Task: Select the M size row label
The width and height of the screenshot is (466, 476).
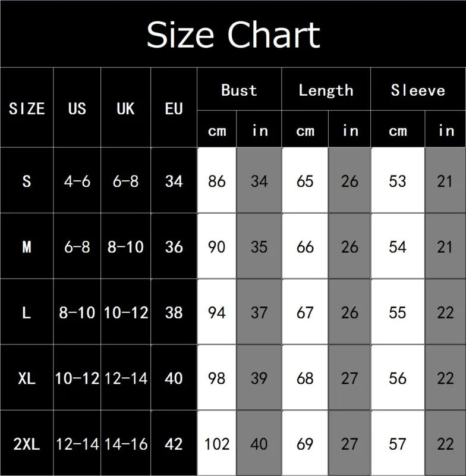Action: coord(27,246)
